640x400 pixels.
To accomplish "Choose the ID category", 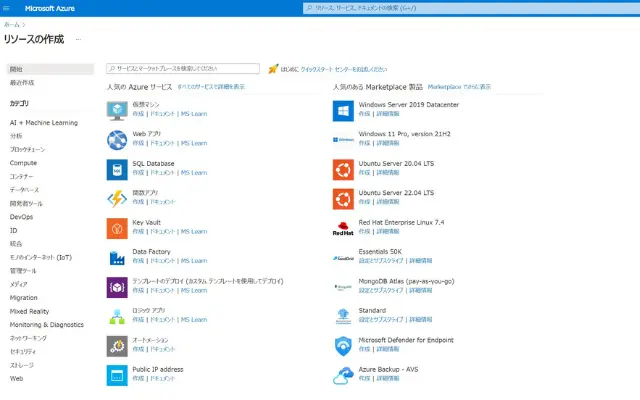I will click(x=13, y=230).
